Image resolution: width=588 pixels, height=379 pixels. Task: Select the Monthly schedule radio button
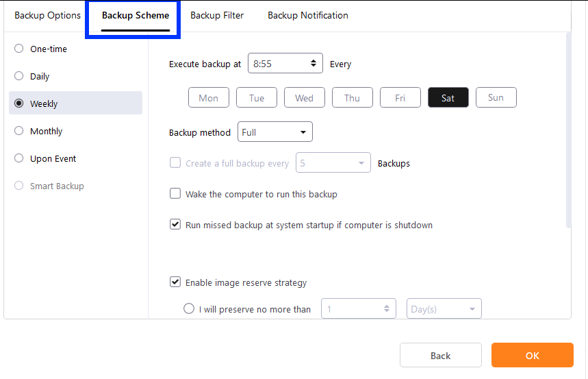coord(18,131)
